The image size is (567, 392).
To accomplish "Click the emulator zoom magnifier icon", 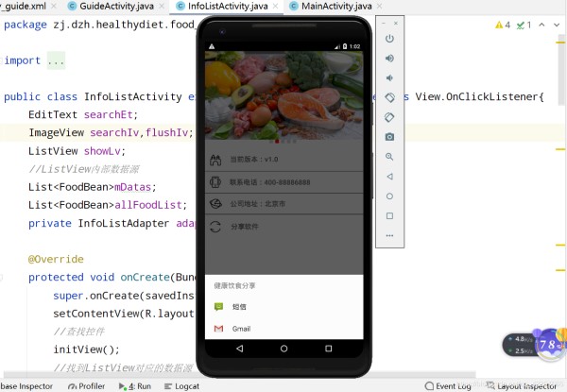I will [389, 157].
